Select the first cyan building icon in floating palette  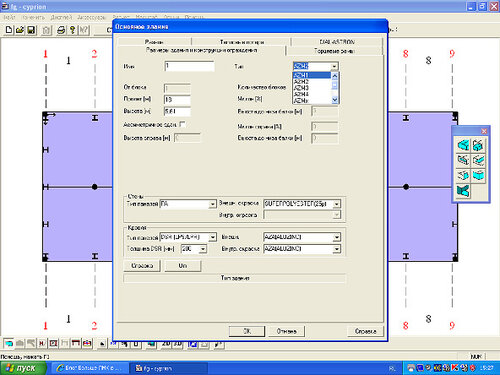(463, 145)
